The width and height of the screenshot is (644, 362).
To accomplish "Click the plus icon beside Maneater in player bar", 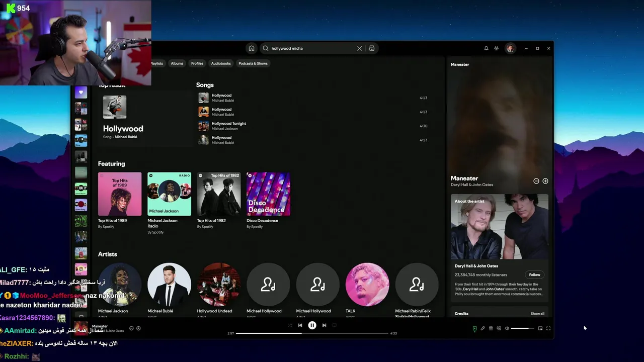I will (138, 328).
